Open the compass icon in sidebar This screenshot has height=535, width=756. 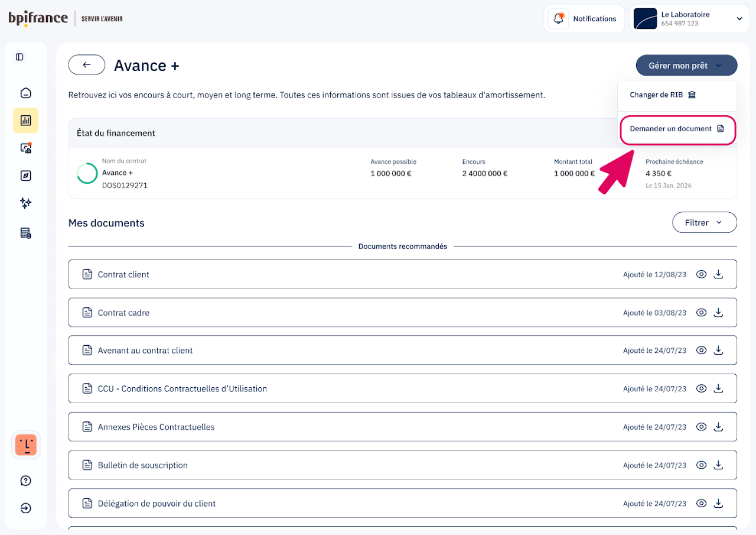25,176
